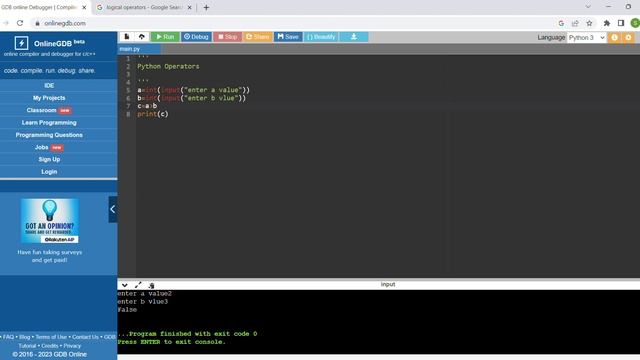Click code line 7 'c=a>b'

[147, 106]
